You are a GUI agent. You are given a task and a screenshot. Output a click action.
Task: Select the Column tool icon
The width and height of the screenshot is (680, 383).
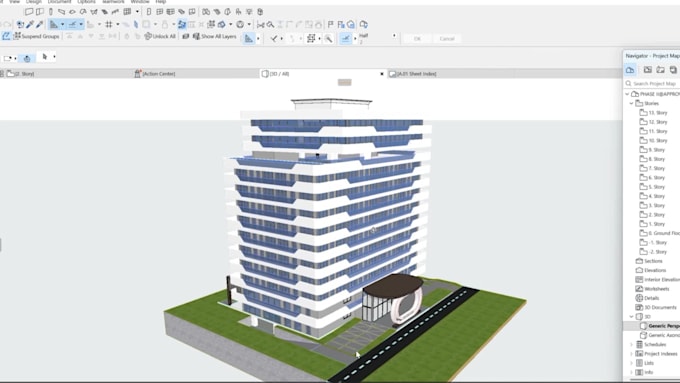(51, 12)
